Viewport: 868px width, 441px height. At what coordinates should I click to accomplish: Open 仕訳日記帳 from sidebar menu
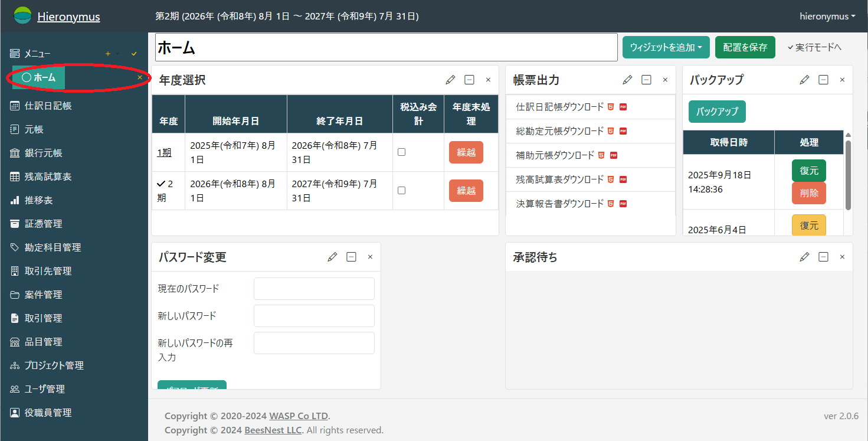48,106
